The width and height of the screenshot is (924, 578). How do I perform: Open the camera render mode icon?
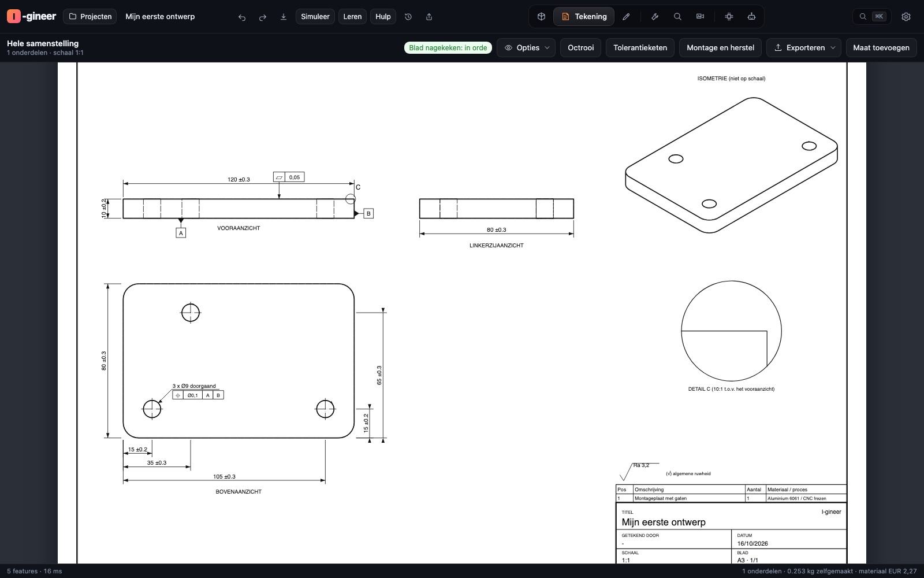(x=700, y=17)
